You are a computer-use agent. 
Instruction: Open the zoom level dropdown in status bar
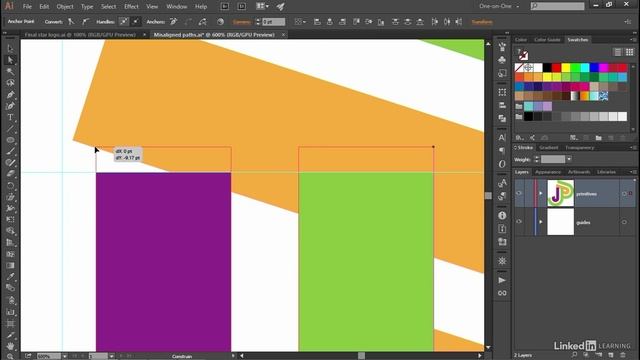tap(65, 356)
